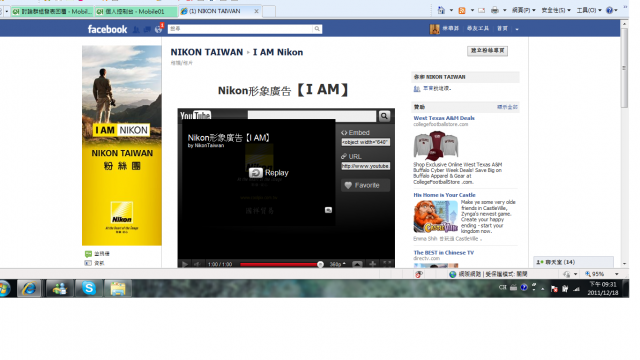Click the IE Help question mark icon

(x=609, y=11)
